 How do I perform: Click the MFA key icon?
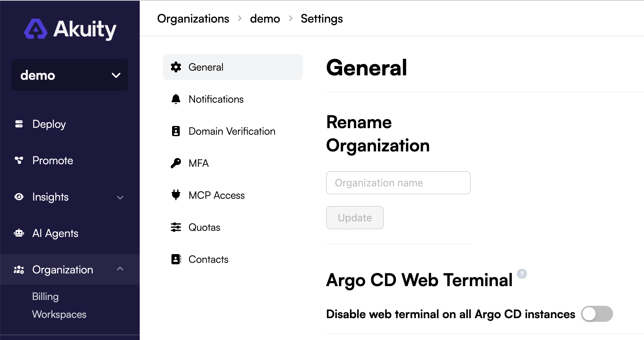176,163
